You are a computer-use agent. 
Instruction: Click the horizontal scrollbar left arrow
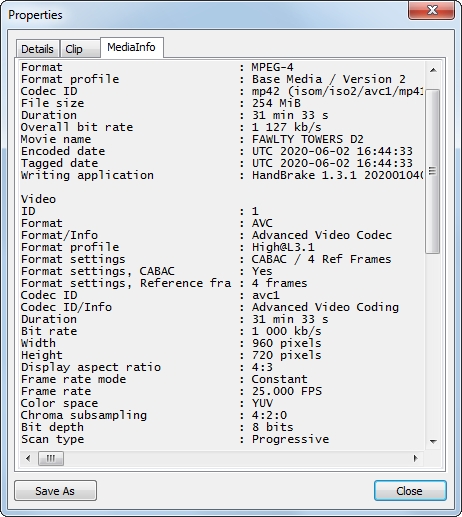(x=28, y=459)
